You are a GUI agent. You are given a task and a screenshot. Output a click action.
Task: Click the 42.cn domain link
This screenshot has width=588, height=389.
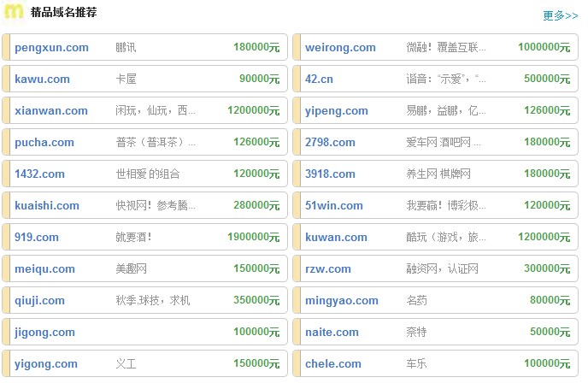pos(319,80)
